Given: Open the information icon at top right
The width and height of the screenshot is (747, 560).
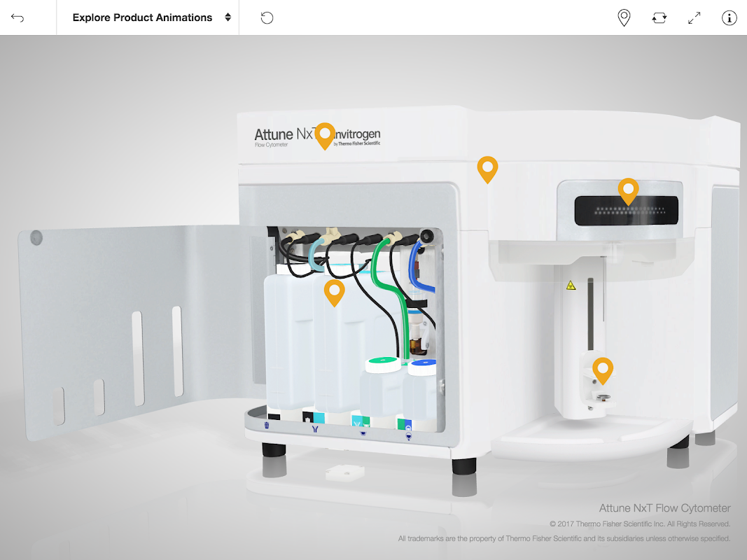Looking at the screenshot, I should (x=729, y=17).
